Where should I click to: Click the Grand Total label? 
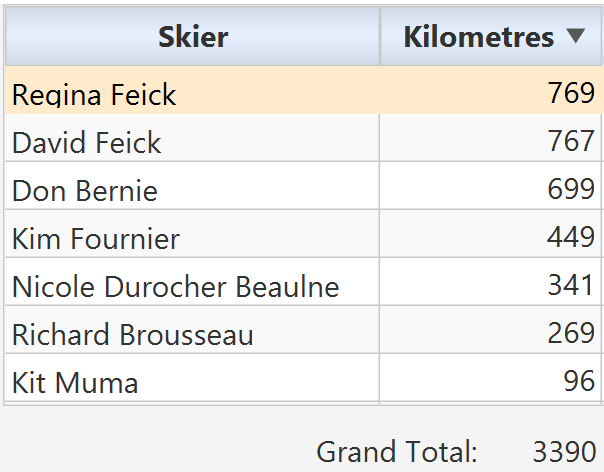click(x=397, y=451)
